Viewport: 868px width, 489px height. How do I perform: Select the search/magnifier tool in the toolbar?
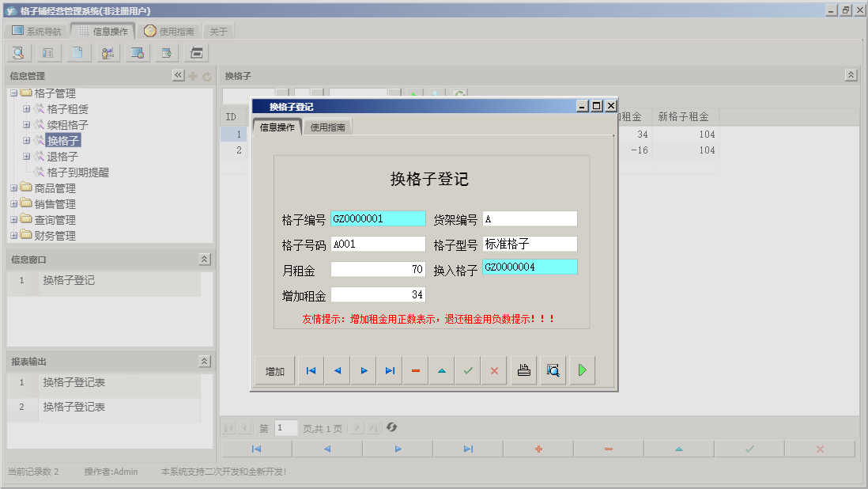click(x=17, y=52)
